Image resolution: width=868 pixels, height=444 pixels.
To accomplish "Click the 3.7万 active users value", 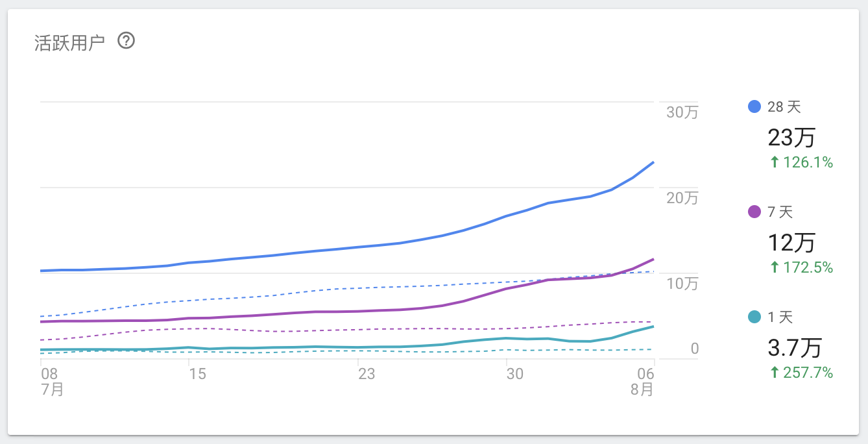I will click(795, 348).
